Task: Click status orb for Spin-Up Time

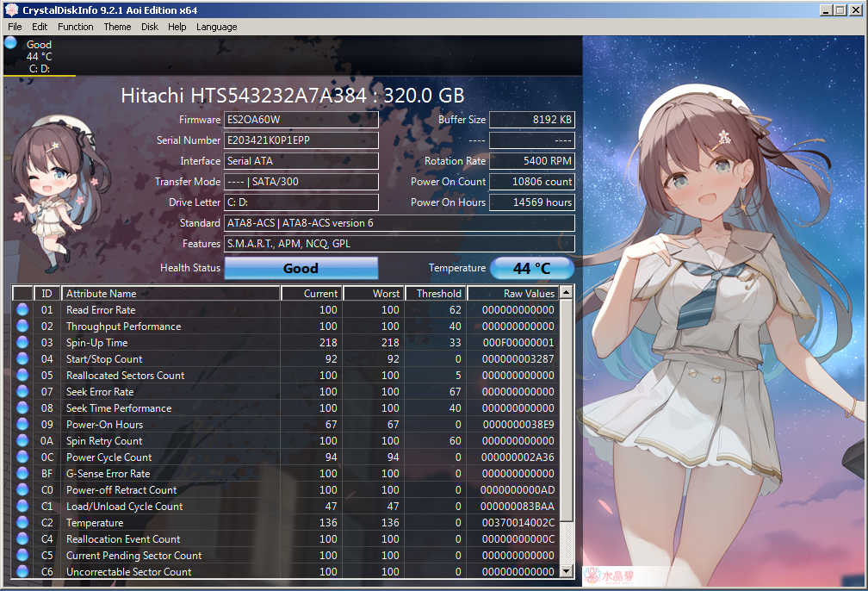Action: 22,342
